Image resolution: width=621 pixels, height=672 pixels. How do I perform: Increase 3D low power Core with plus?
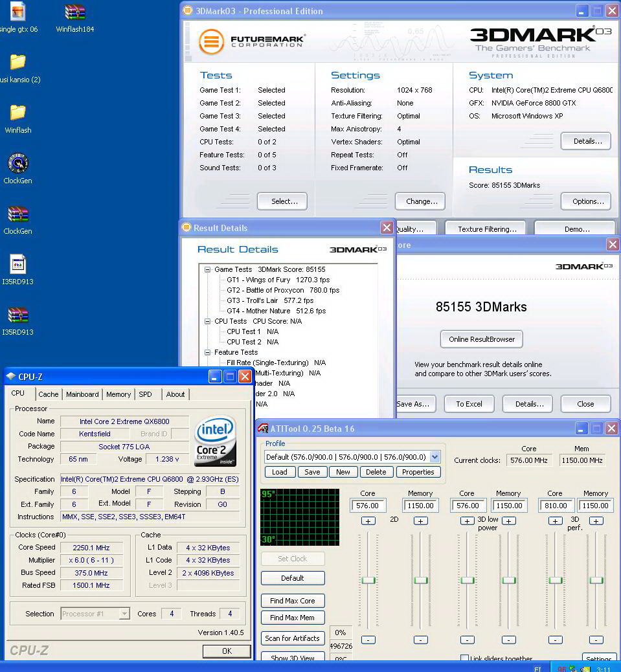[467, 521]
